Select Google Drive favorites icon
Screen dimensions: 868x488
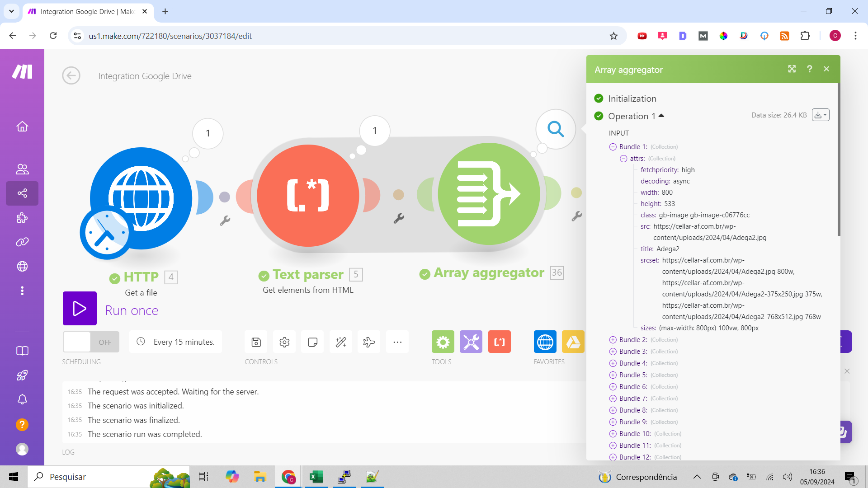click(573, 342)
